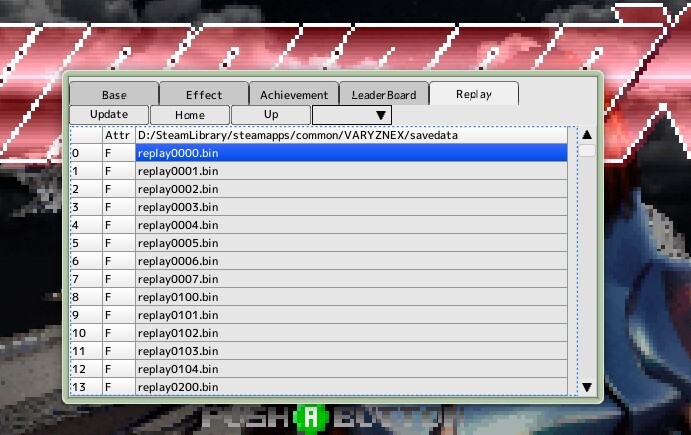Select replay0007.bin

[351, 279]
